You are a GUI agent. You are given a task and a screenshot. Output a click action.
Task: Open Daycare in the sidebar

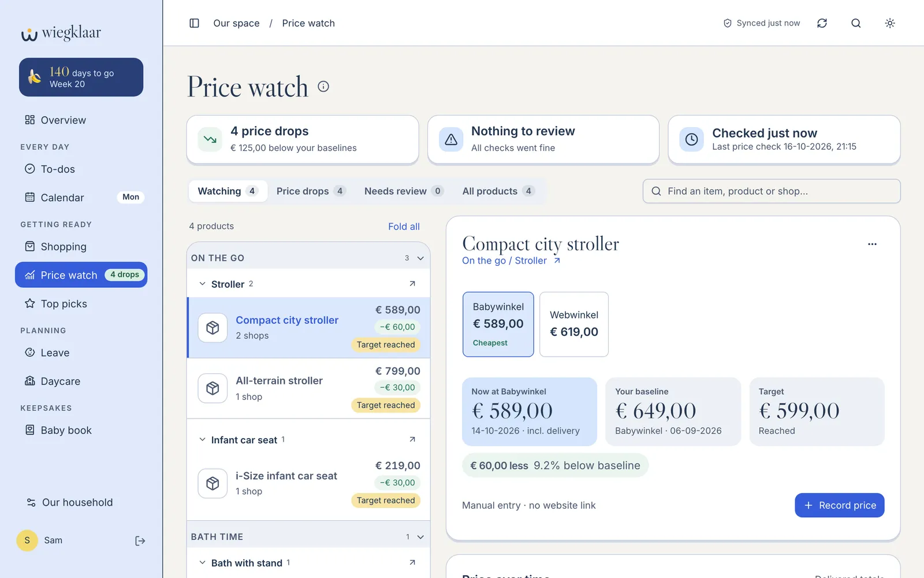click(x=81, y=381)
